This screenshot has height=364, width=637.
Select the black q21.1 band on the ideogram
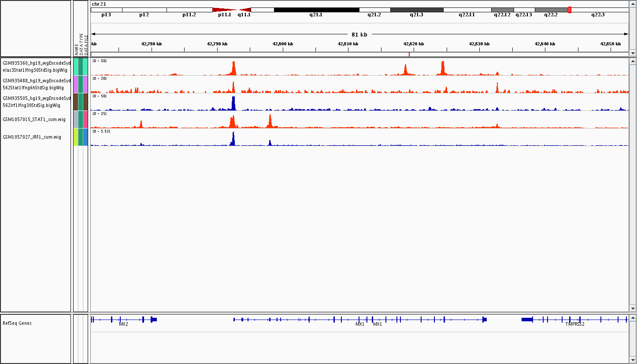point(316,10)
